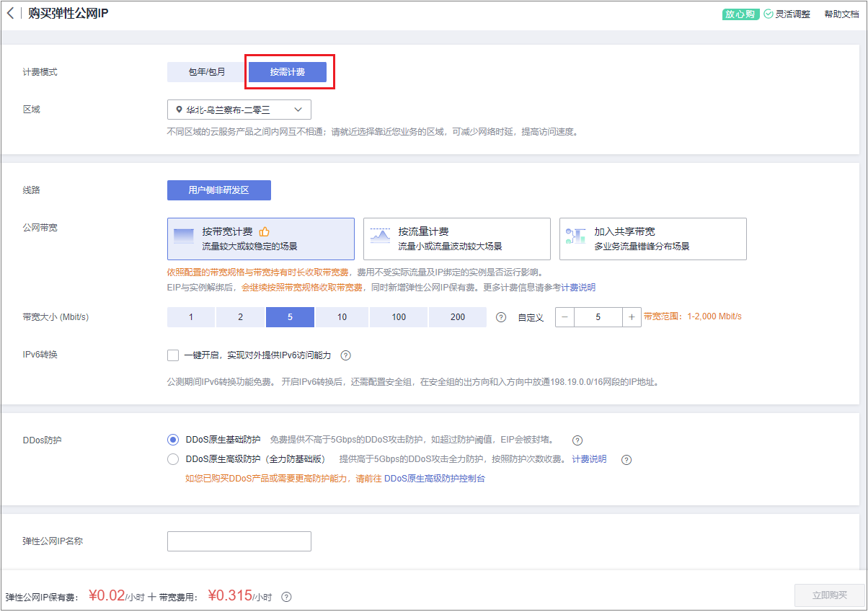Click the back arrow beside 购买弹性公网IP
868x612 pixels.
(x=10, y=14)
